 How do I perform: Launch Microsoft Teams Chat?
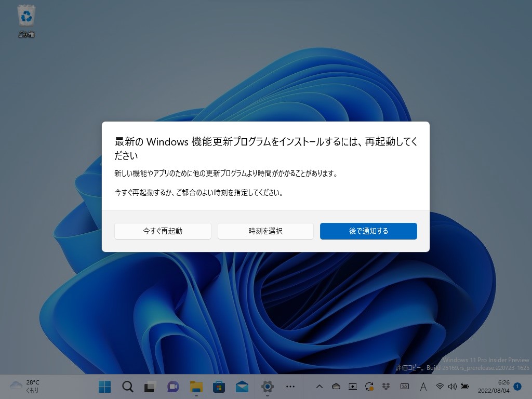point(172,387)
